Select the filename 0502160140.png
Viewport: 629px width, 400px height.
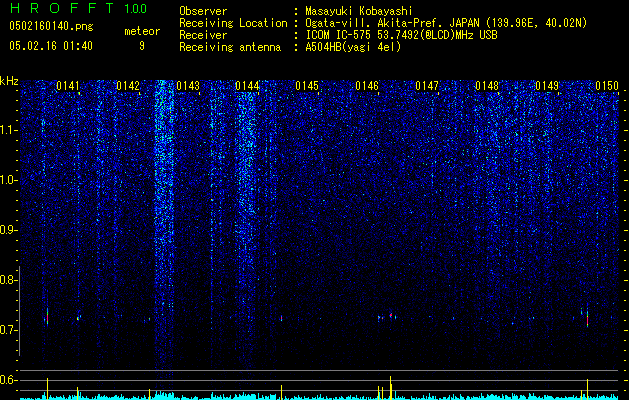click(51, 26)
